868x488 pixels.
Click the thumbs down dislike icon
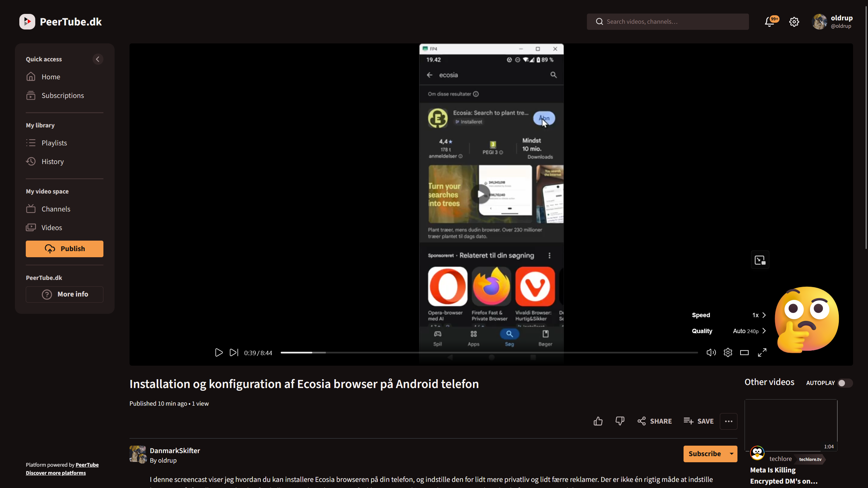[620, 421]
